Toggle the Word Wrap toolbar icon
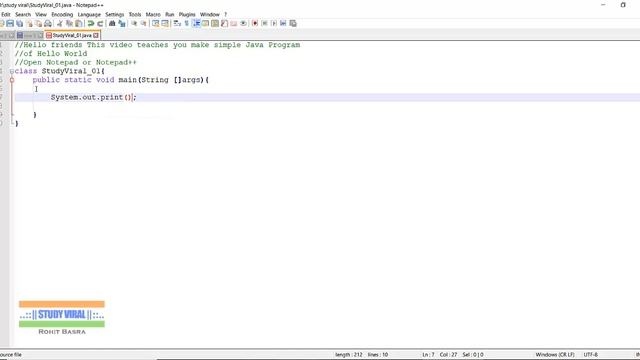 coord(176,24)
